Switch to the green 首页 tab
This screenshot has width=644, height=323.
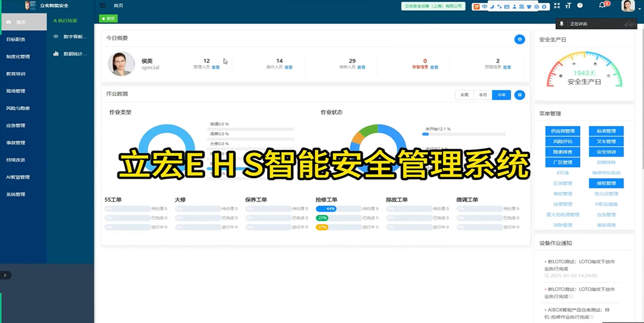coord(109,19)
